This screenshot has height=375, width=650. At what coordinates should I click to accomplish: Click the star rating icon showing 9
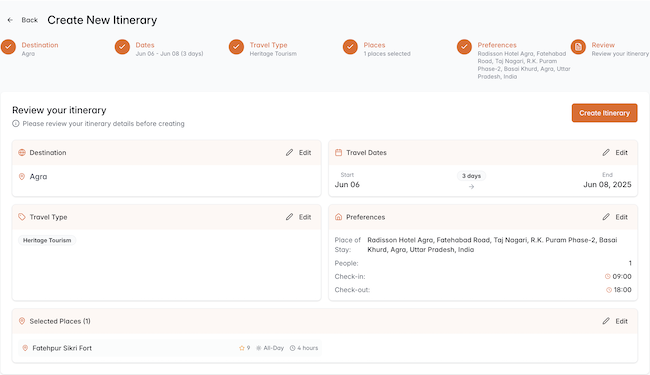pyautogui.click(x=242, y=348)
